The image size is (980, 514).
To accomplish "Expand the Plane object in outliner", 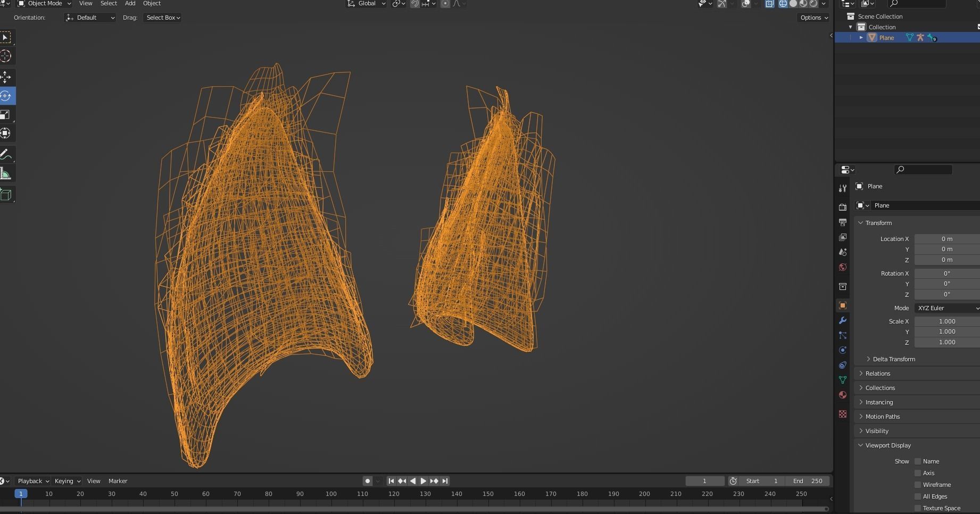I will 861,37.
